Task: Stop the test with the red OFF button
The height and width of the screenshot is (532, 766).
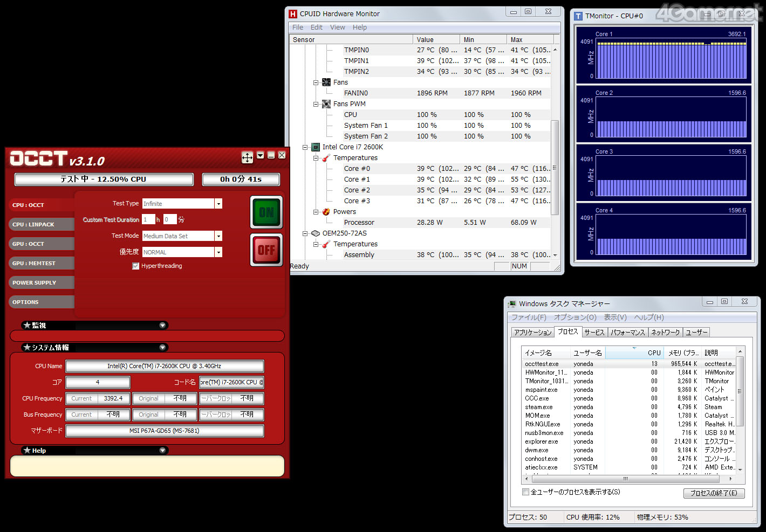Action: pos(266,250)
